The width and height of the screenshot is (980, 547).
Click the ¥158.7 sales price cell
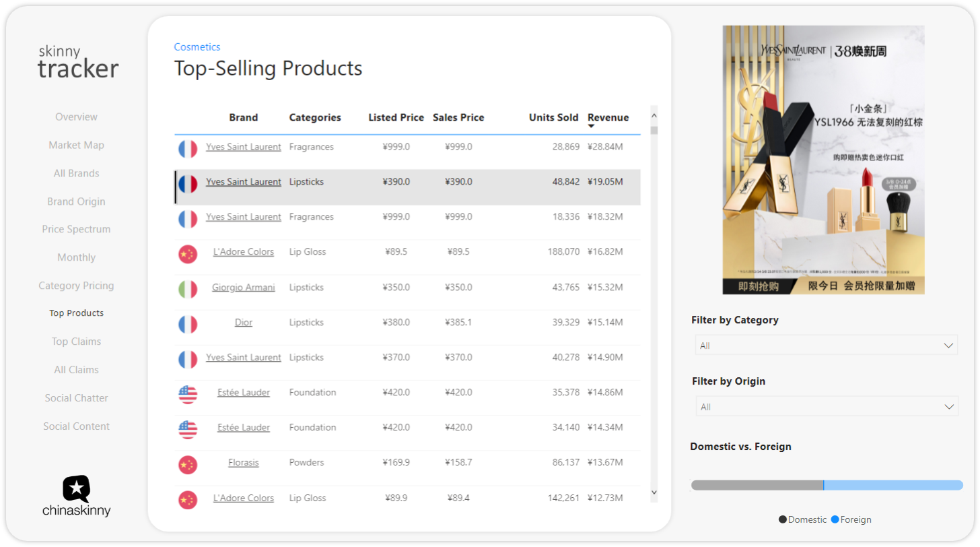pos(458,463)
